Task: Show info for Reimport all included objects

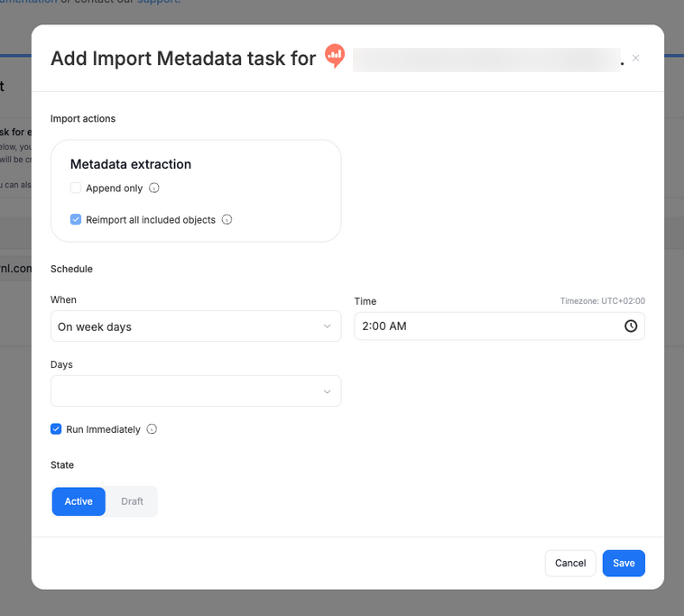Action: (226, 219)
